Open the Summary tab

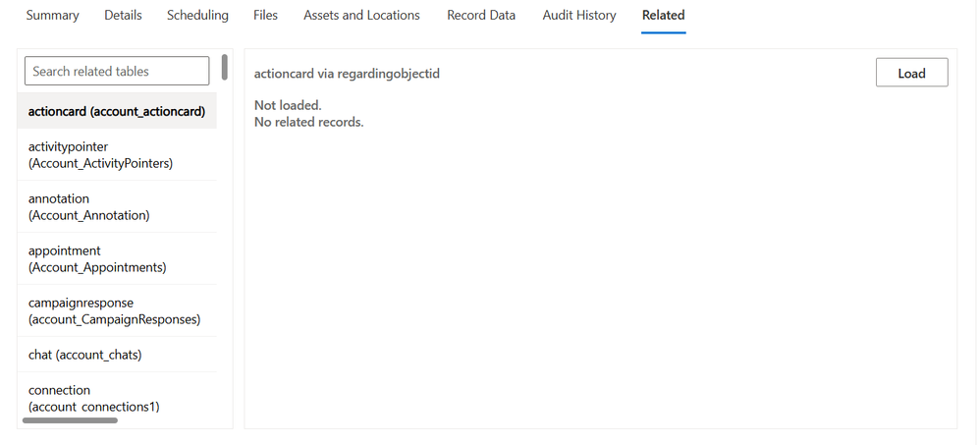click(x=52, y=16)
